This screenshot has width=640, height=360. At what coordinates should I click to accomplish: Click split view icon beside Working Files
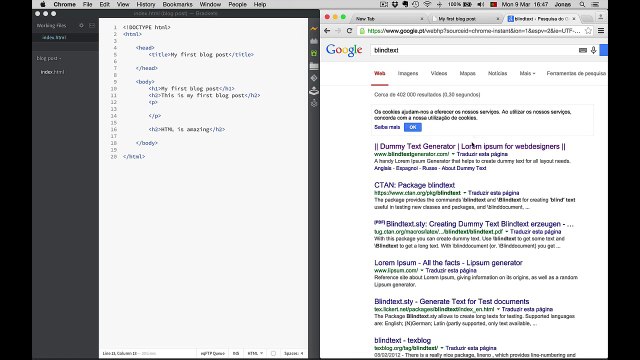pyautogui.click(x=92, y=25)
